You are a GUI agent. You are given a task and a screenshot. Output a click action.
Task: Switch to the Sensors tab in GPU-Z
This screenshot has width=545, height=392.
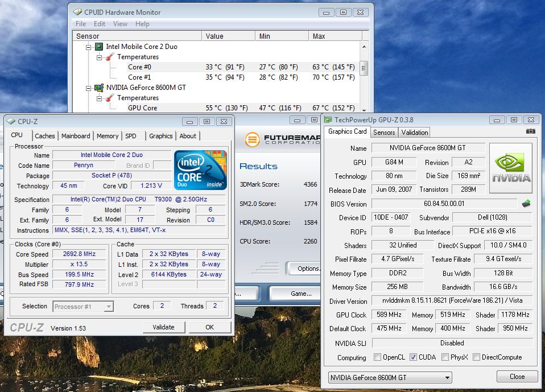tap(384, 133)
